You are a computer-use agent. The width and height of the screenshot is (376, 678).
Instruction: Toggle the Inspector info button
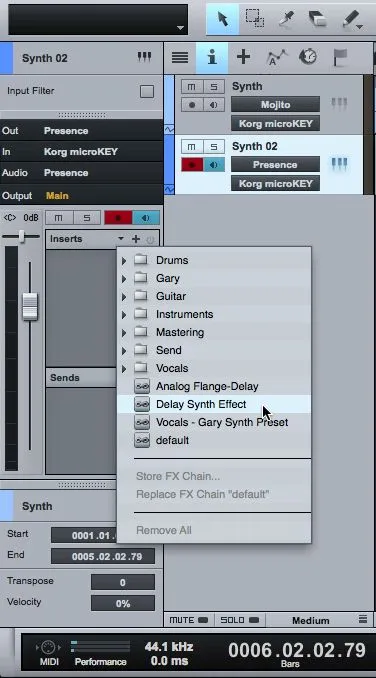pos(212,57)
